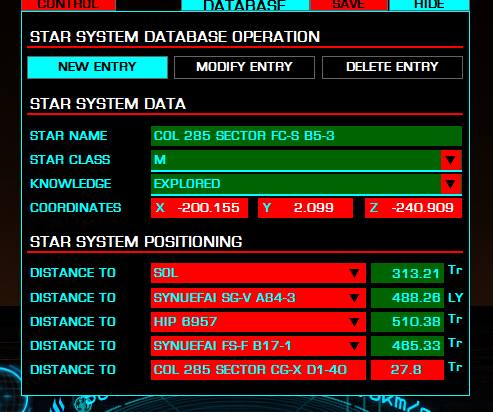Select the Z coordinate field
Screen dimensions: 493x412
(x=413, y=208)
